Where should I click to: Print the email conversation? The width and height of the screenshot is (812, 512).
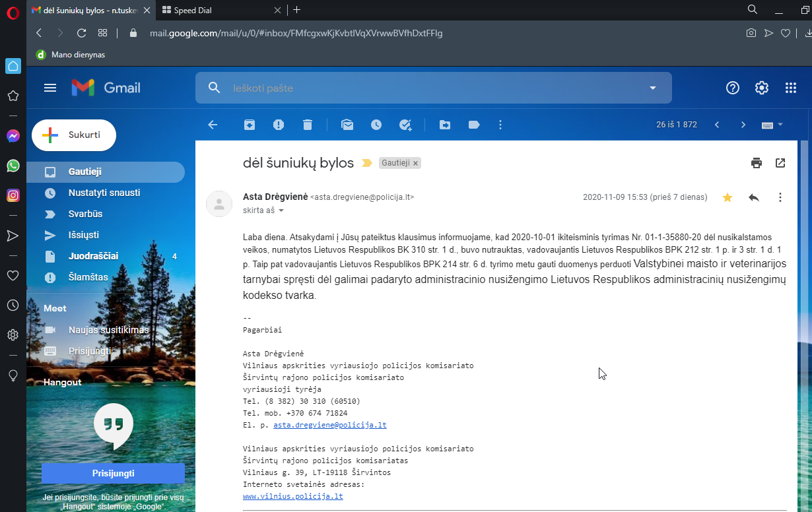tap(757, 163)
